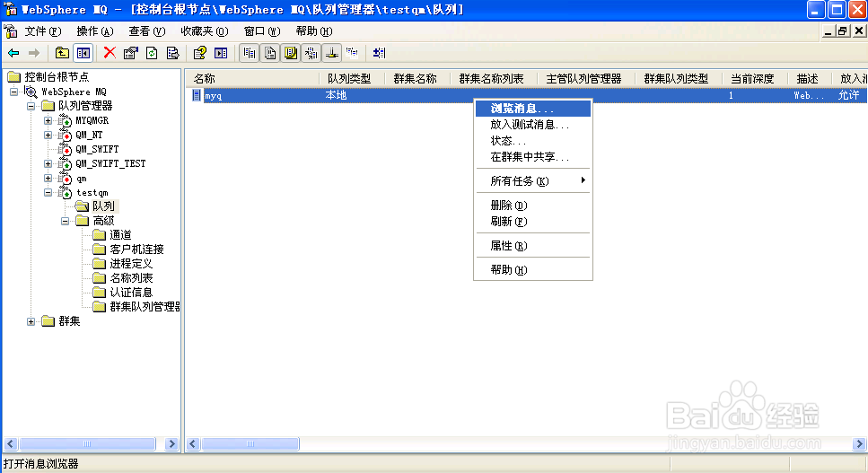Select the 队列 folder under testqm
This screenshot has width=868, height=473.
click(x=103, y=206)
